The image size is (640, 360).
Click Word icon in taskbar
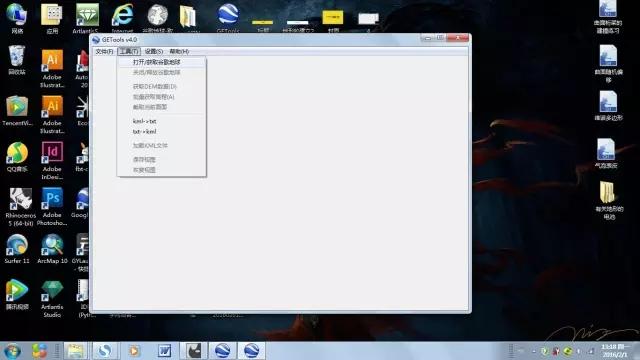[164, 351]
